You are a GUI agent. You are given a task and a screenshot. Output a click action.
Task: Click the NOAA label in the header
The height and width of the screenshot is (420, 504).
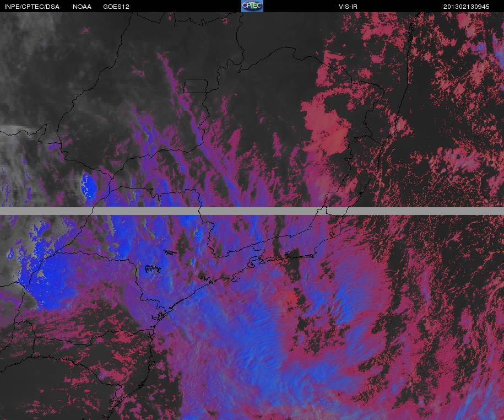[x=82, y=7]
